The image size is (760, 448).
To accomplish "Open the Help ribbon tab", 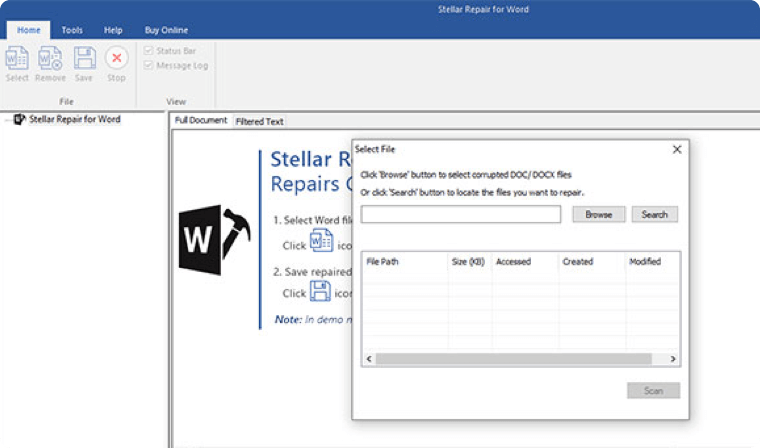I will point(113,30).
